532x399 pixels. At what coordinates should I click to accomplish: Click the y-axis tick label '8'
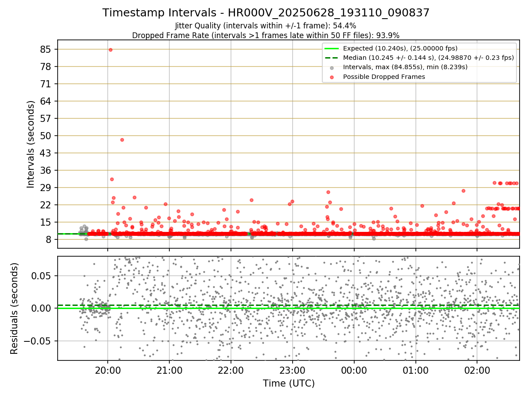[x=49, y=239]
